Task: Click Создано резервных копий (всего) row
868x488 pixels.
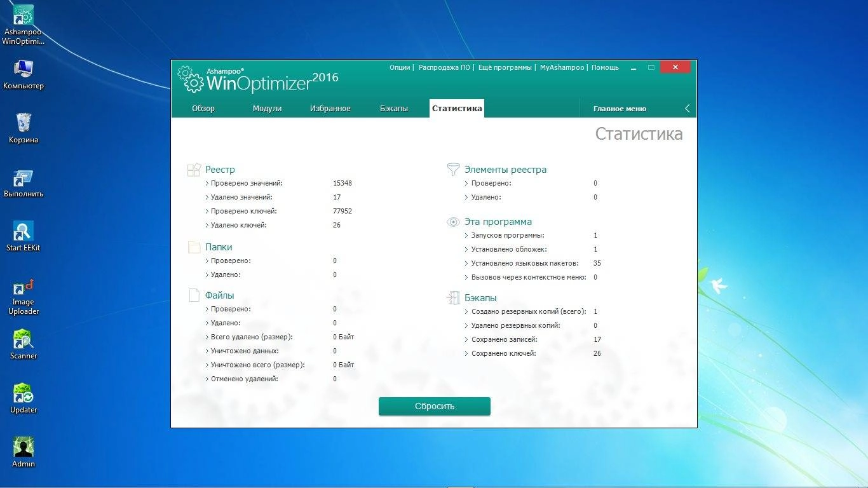Action: [x=531, y=311]
